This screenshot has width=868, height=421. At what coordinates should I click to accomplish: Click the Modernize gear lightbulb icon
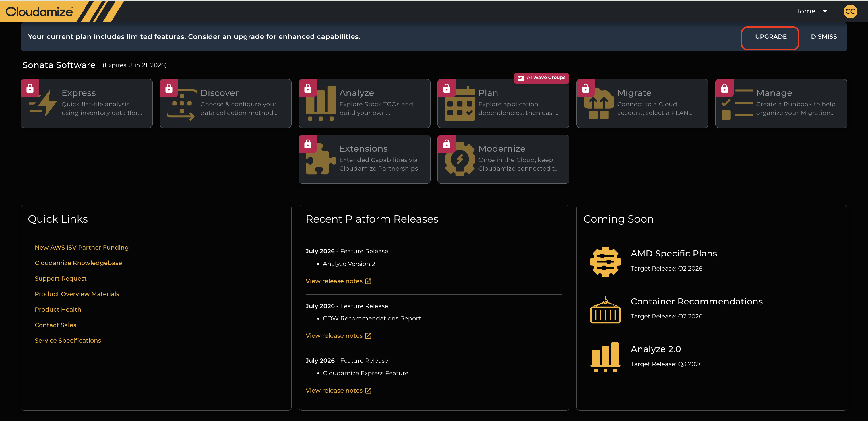(460, 159)
